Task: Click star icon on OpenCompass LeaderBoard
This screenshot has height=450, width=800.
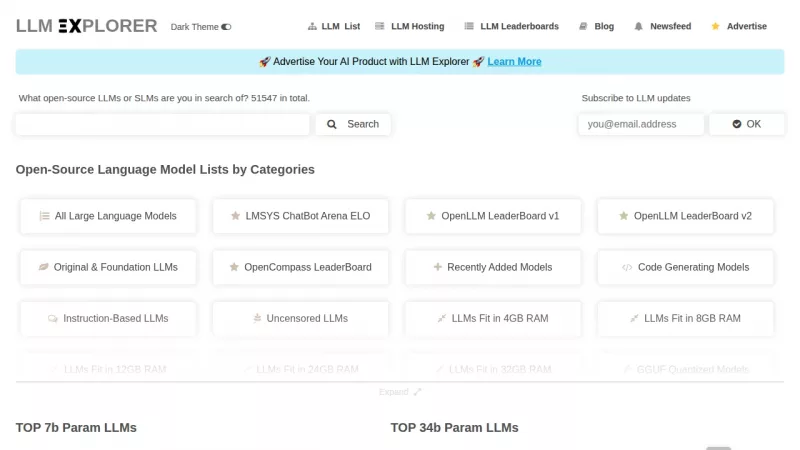Action: (234, 267)
